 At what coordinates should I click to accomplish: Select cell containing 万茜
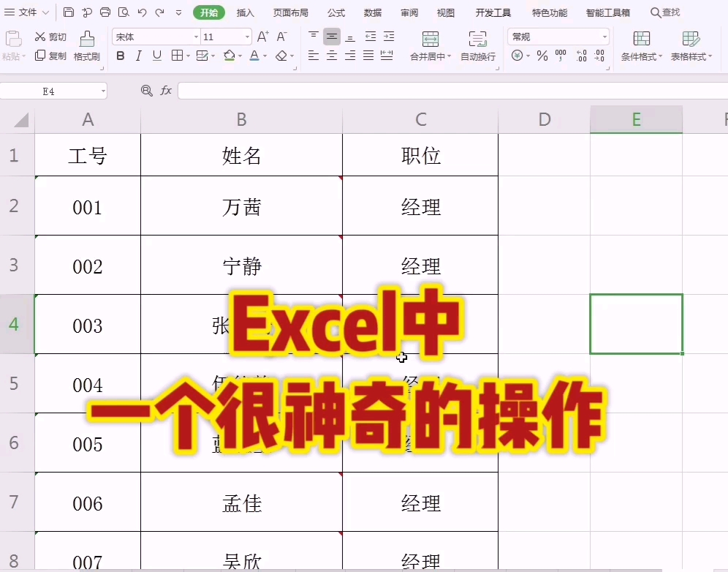click(x=241, y=206)
